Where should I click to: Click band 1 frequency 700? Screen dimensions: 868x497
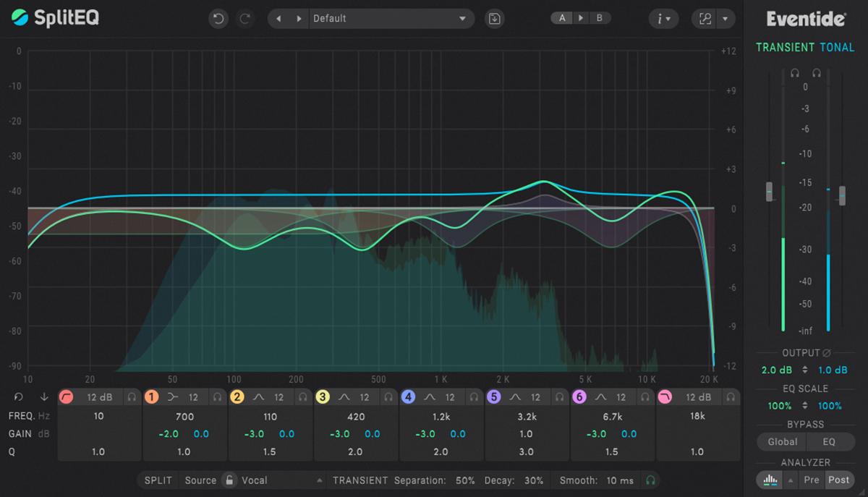pyautogui.click(x=184, y=417)
